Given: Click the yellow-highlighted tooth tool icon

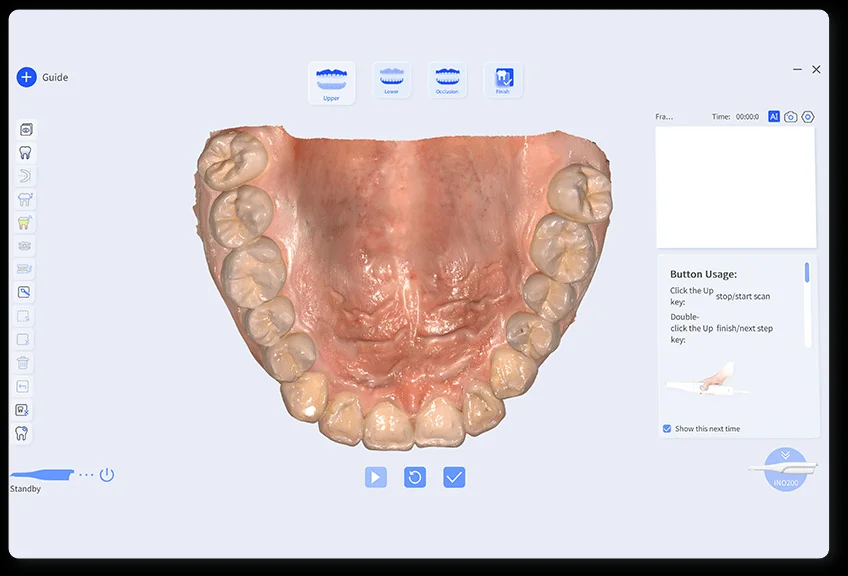Looking at the screenshot, I should 25,223.
